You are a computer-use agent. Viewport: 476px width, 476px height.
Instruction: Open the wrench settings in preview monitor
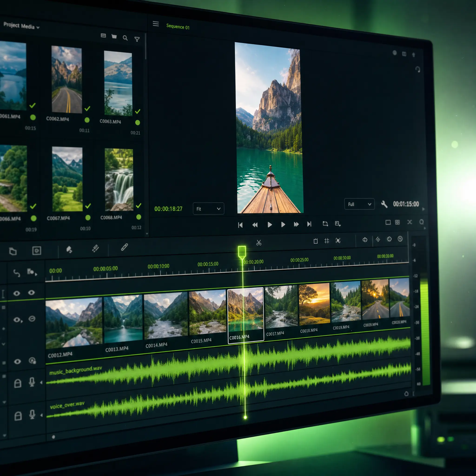[x=384, y=204]
